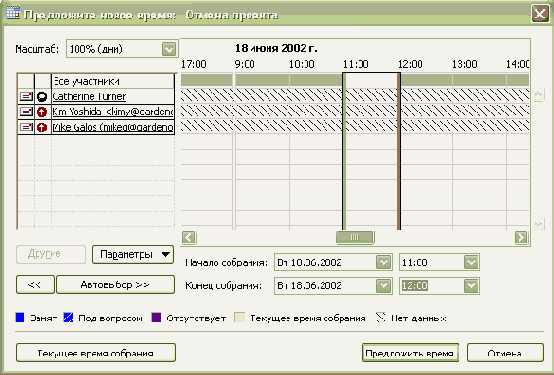Screen dimensions: 554x375
Task: Click Mike Galos attendee name
Action: (113, 127)
